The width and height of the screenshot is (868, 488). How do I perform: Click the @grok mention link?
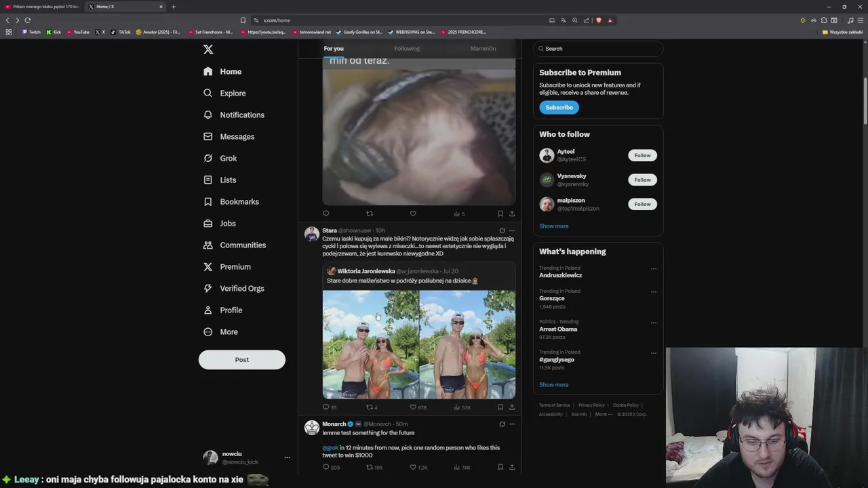(x=330, y=448)
